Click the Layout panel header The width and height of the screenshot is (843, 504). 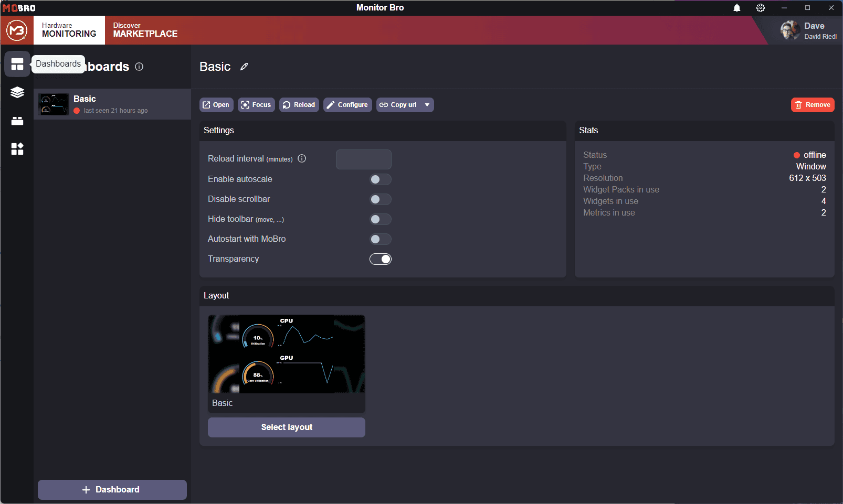click(517, 296)
